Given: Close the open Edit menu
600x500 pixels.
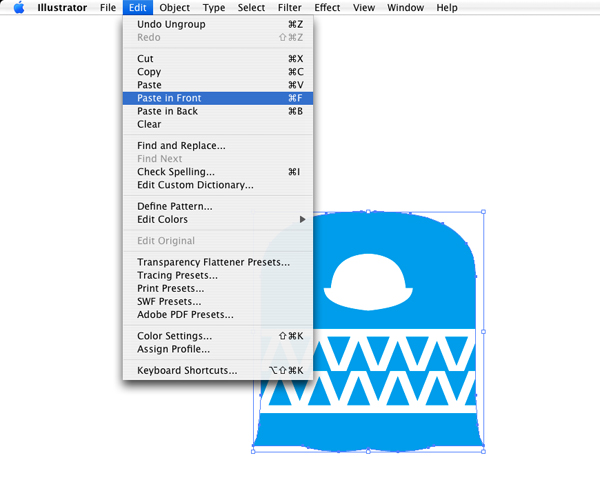Looking at the screenshot, I should coord(138,8).
